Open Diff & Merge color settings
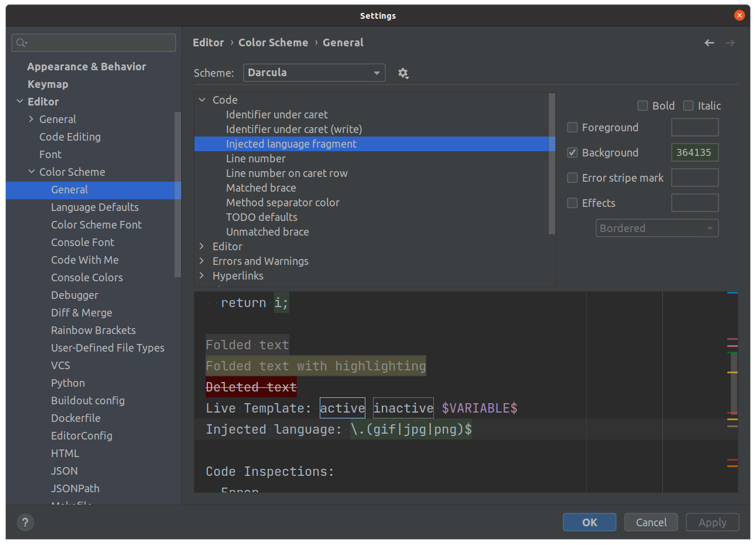 coord(81,312)
